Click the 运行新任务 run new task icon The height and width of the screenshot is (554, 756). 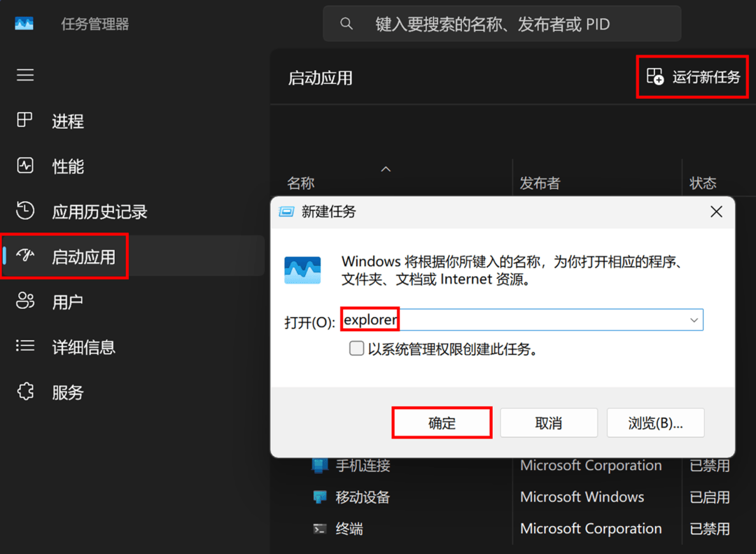pos(654,77)
